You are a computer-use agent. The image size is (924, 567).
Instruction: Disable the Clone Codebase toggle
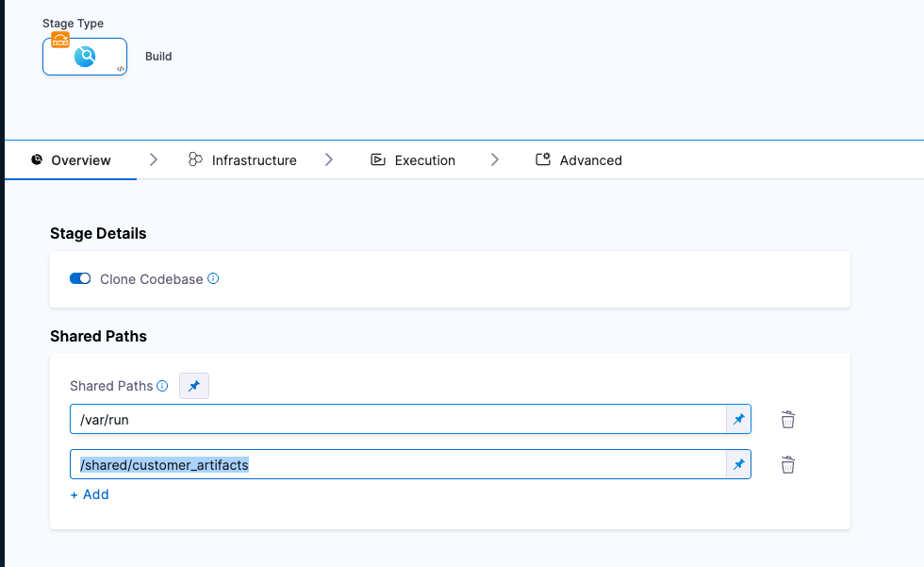coord(80,279)
